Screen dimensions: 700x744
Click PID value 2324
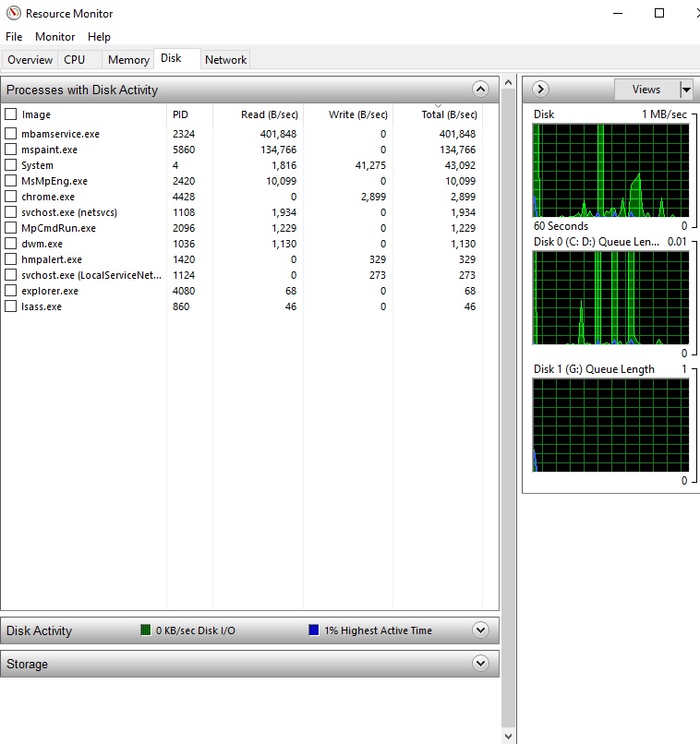point(184,134)
